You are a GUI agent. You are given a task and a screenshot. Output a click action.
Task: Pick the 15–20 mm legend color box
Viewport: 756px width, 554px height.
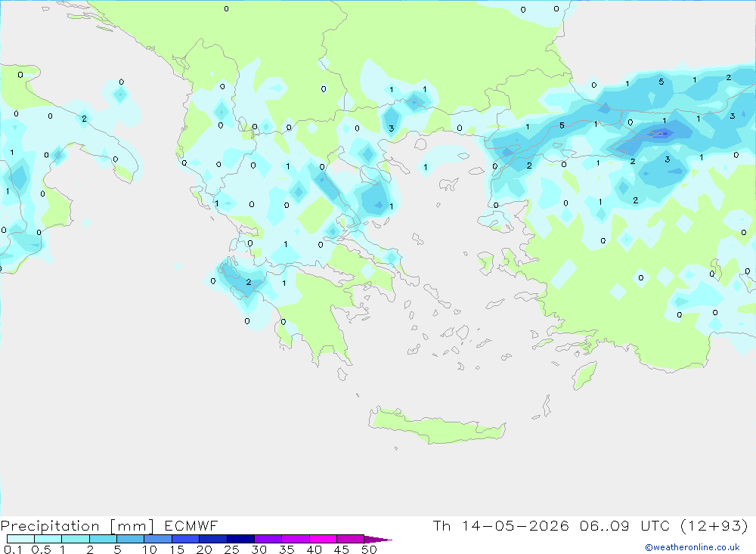click(x=186, y=539)
